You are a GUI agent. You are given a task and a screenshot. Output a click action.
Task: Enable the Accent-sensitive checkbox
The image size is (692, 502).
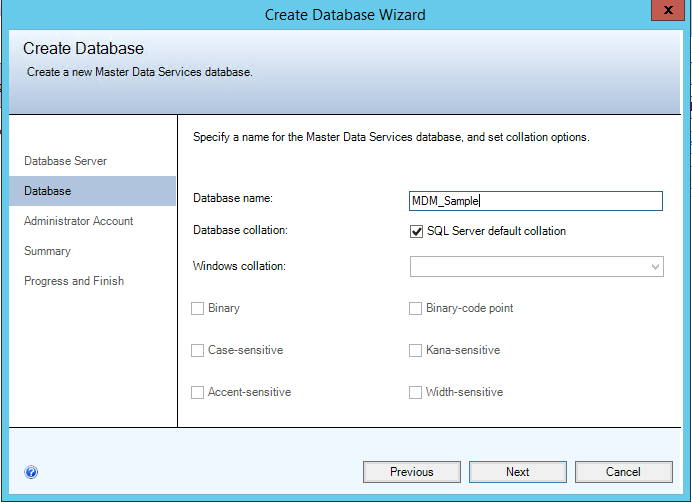[x=197, y=392]
